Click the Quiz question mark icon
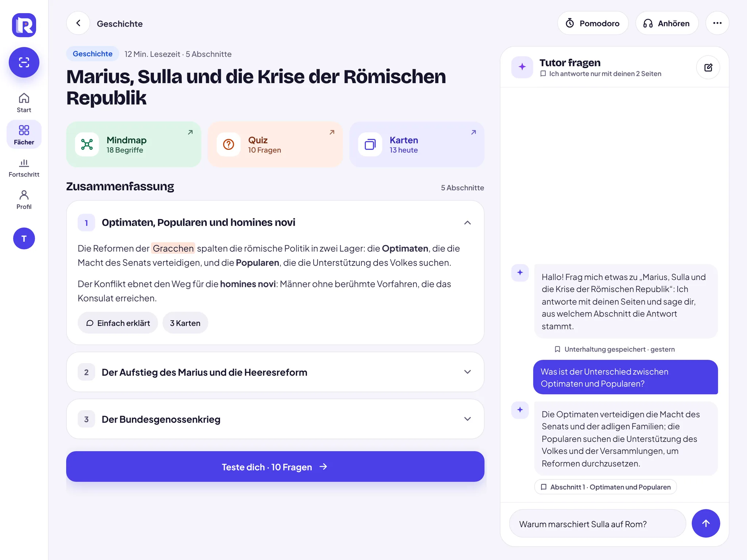Screen dimensions: 747x560 [x=229, y=144]
